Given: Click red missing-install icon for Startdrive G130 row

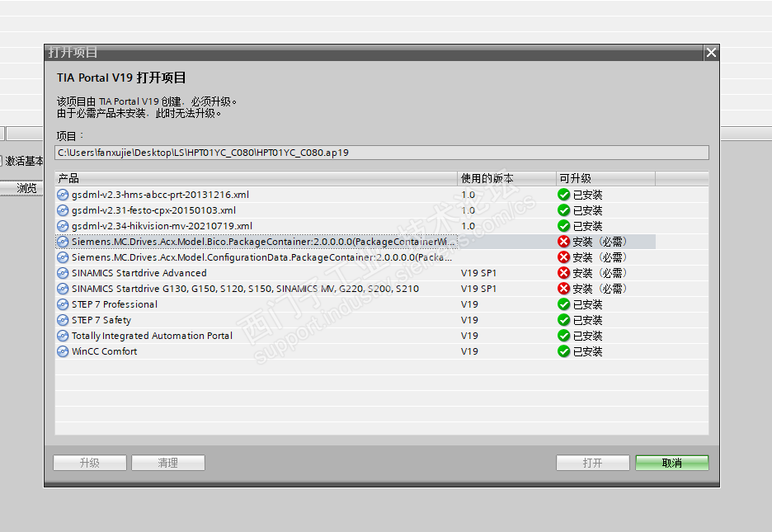Looking at the screenshot, I should [563, 289].
